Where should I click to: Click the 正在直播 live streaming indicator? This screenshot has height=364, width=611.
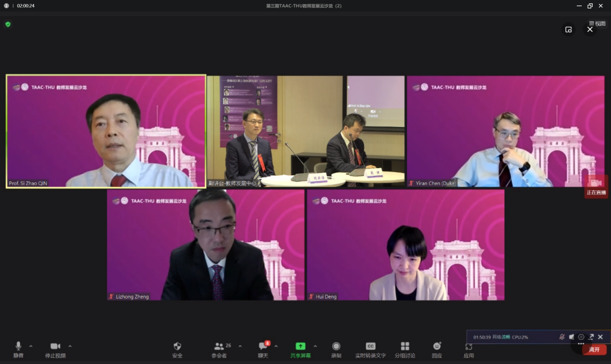point(596,187)
